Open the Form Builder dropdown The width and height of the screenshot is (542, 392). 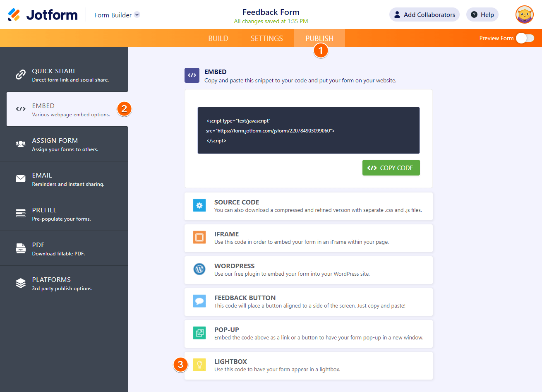coord(117,15)
